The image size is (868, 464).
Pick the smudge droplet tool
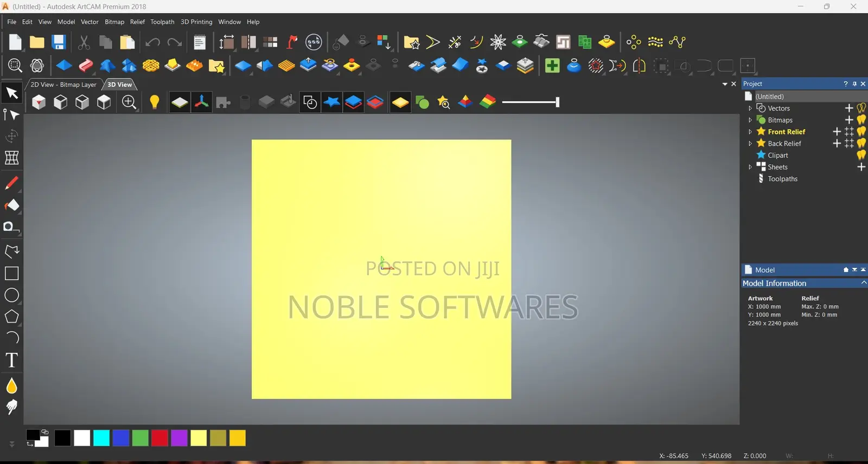click(11, 386)
